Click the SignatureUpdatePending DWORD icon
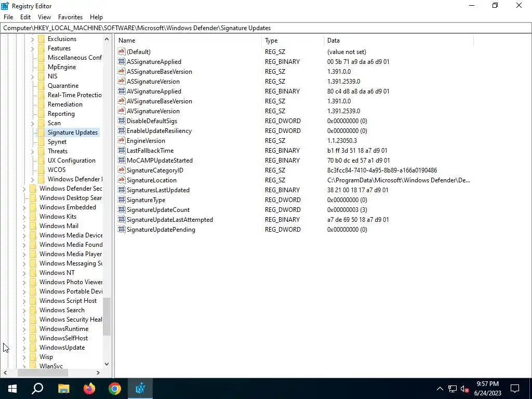Viewport: 532px width, 399px height. click(x=122, y=229)
